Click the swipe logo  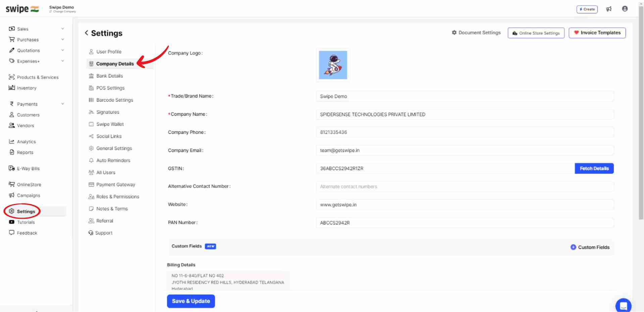(22, 9)
